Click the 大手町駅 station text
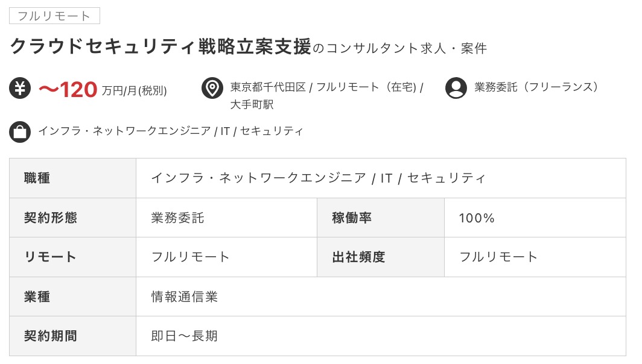The height and width of the screenshot is (364, 642). pyautogui.click(x=252, y=105)
